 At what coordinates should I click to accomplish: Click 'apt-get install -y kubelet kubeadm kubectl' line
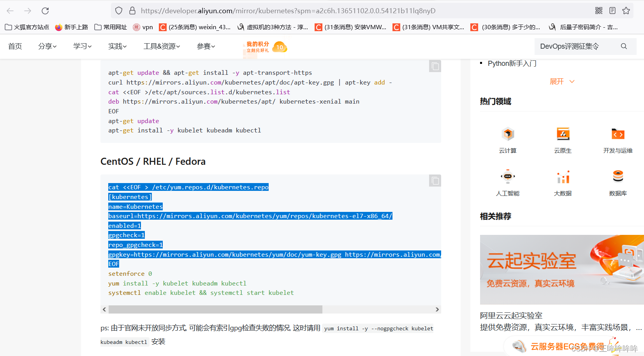[x=185, y=130]
